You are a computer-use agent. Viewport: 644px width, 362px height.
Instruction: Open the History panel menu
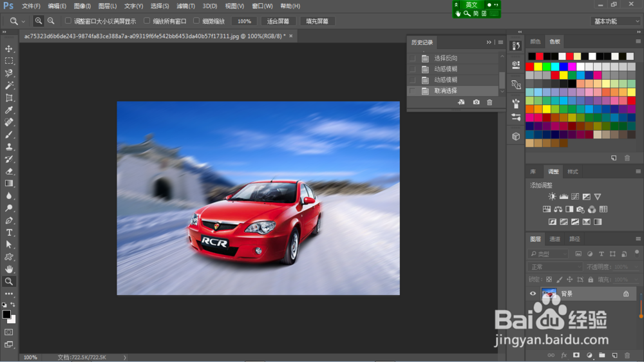click(x=500, y=43)
